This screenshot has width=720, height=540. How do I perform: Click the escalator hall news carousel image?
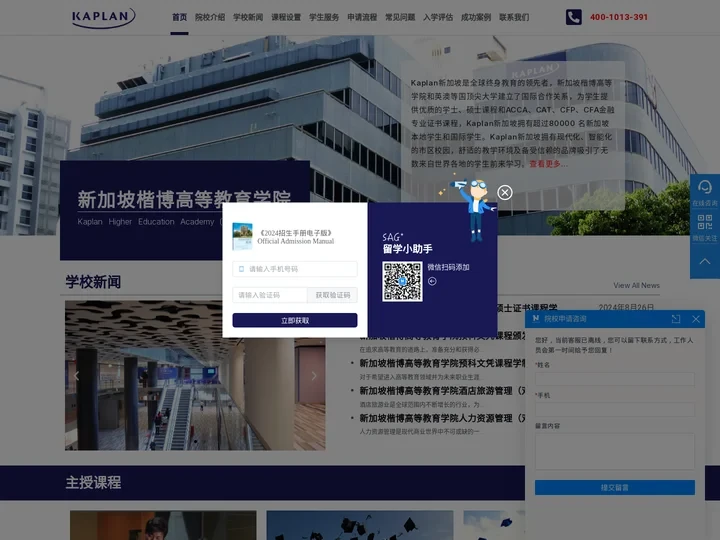coord(195,376)
